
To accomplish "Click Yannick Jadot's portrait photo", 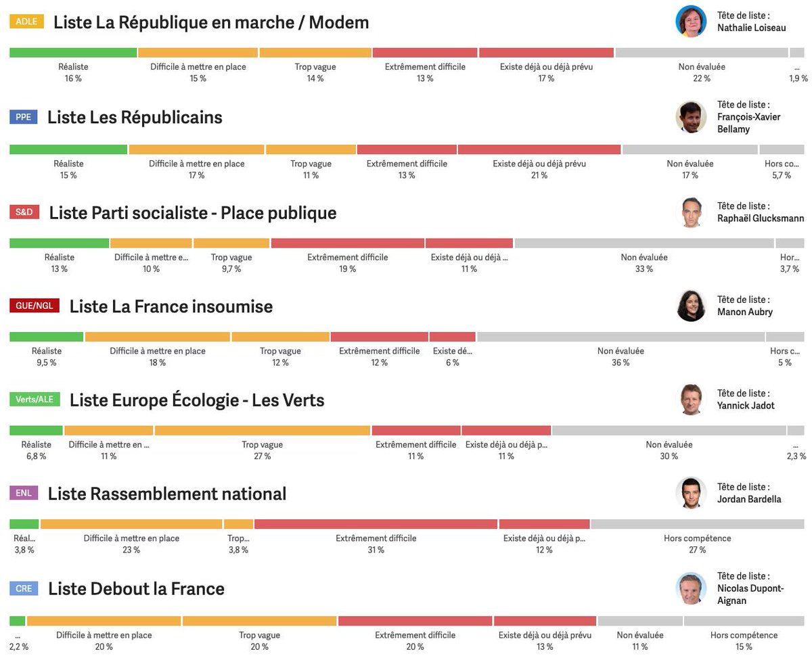I will point(691,400).
